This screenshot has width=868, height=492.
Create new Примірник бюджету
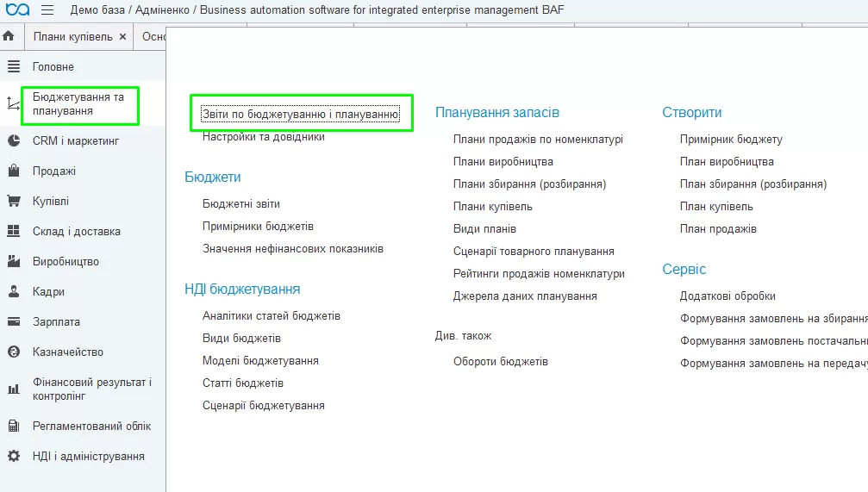tap(731, 140)
